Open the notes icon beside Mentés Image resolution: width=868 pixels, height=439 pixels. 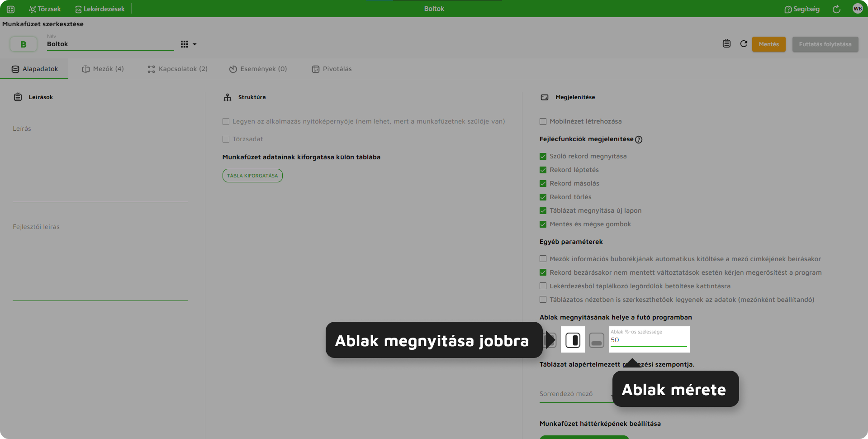(x=726, y=44)
